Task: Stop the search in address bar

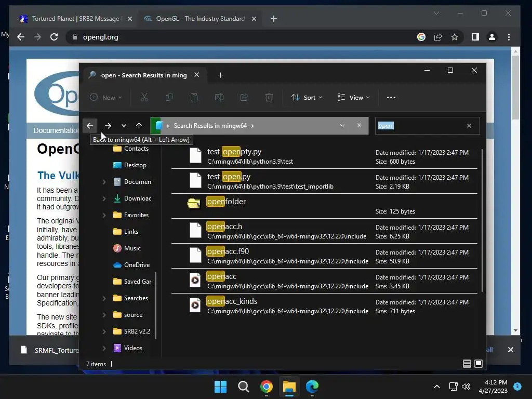Action: coord(360,126)
